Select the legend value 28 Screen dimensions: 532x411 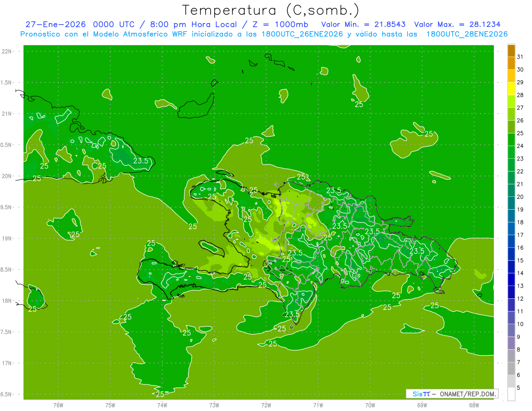[x=520, y=95]
